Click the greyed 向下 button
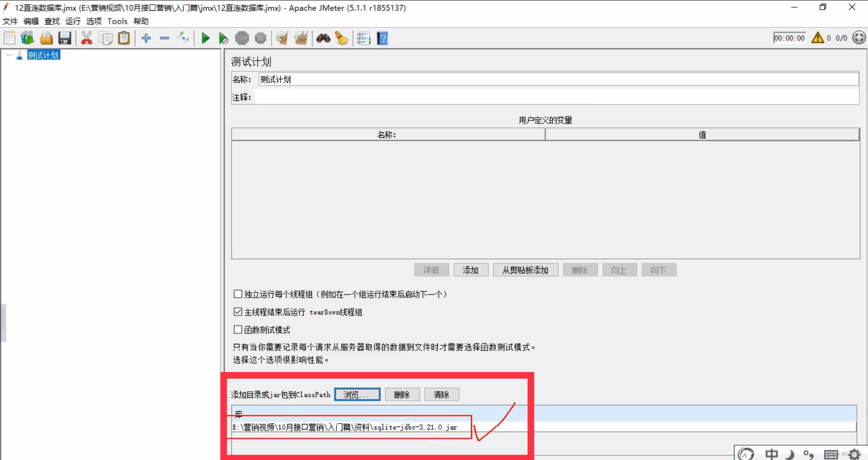The image size is (868, 460). (659, 270)
